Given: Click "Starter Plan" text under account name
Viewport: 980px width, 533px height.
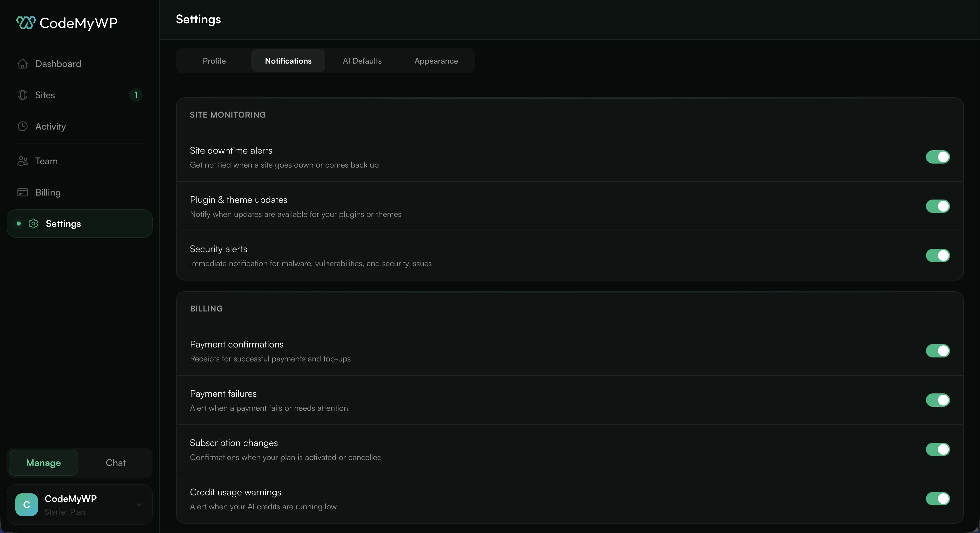Looking at the screenshot, I should tap(65, 512).
